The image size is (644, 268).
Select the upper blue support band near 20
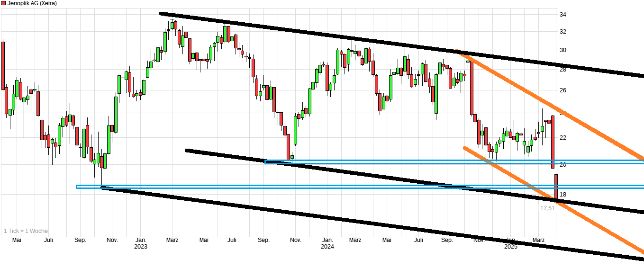coord(426,162)
